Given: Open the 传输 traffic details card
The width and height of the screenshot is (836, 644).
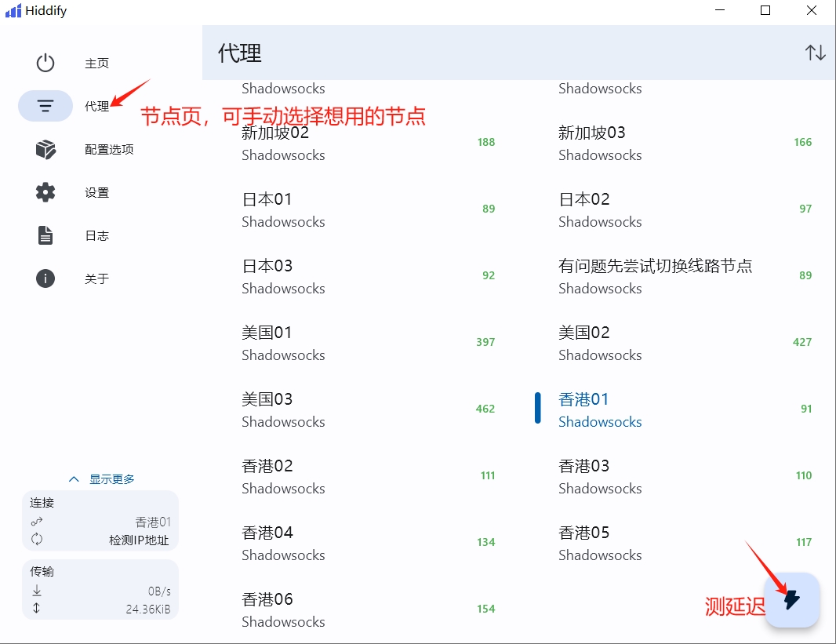Looking at the screenshot, I should (100, 588).
